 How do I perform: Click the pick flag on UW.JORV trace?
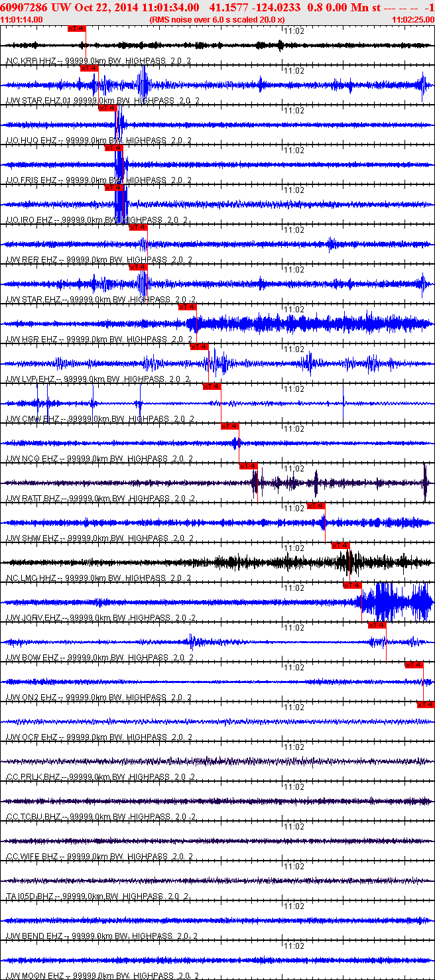[352, 585]
